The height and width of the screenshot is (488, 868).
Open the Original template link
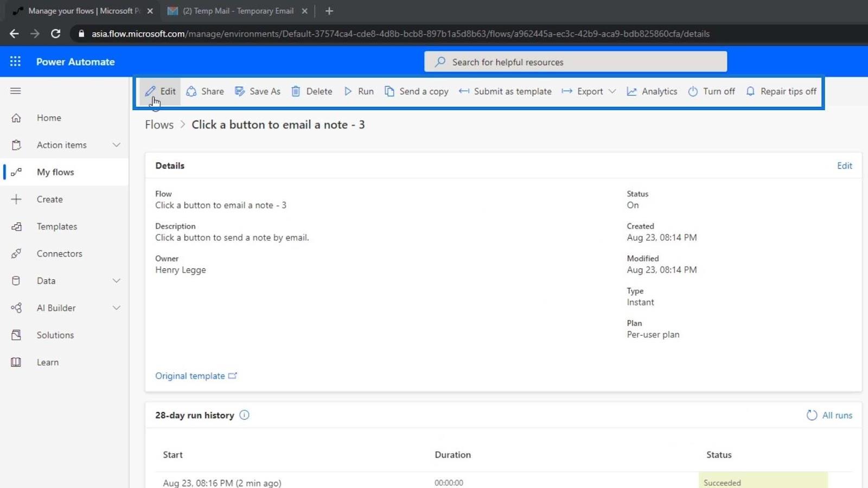coord(196,376)
